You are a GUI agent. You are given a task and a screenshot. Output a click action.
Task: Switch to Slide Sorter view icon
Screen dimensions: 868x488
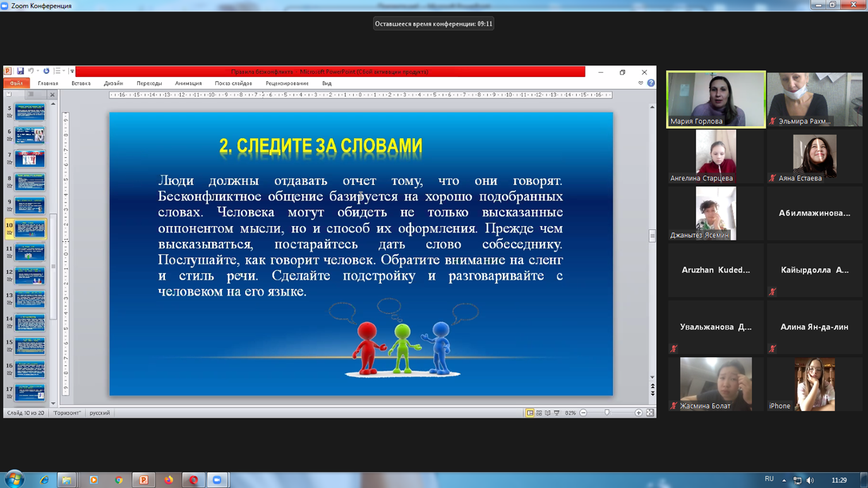(x=539, y=413)
